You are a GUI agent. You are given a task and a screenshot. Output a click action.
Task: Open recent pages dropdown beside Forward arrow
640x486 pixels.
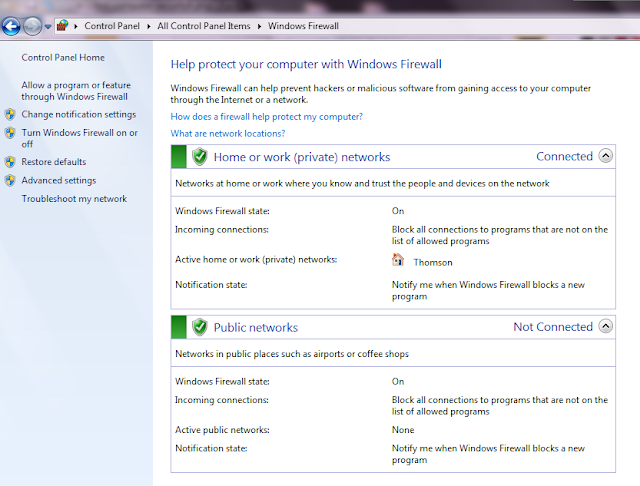[48, 27]
